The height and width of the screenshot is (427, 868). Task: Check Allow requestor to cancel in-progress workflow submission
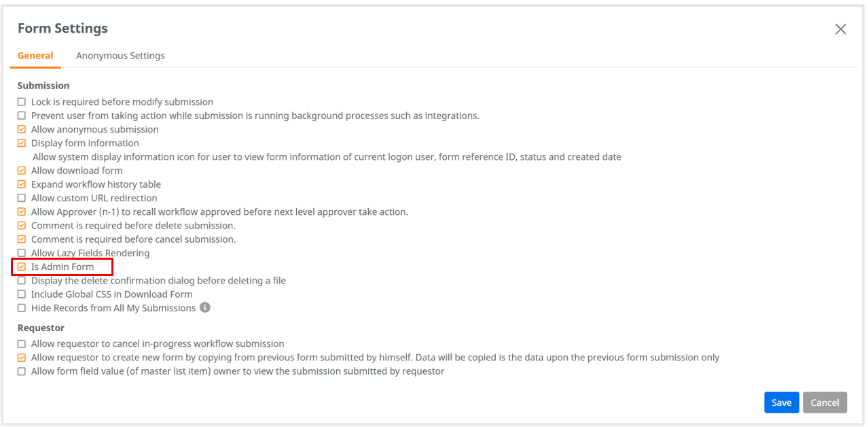21,343
